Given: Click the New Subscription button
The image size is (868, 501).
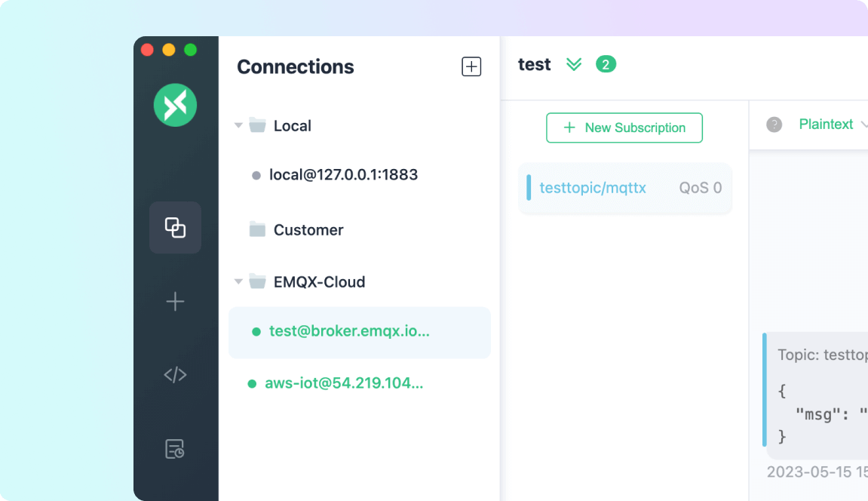Looking at the screenshot, I should [624, 128].
